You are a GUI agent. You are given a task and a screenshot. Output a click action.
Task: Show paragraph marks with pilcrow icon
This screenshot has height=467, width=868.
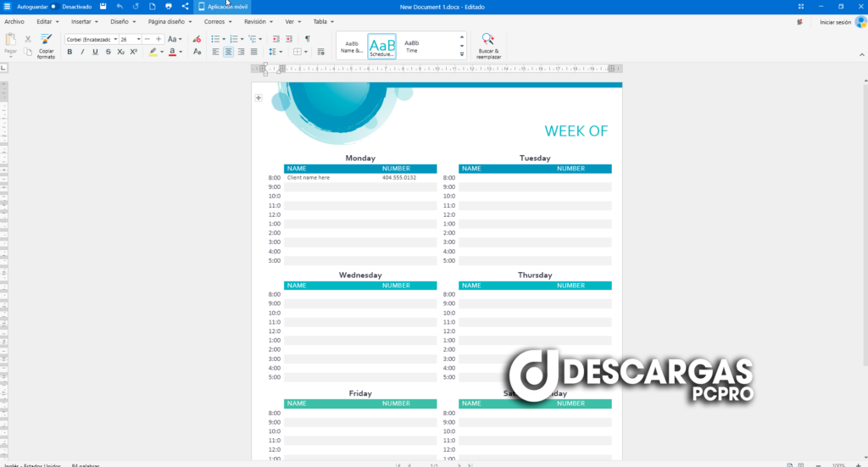point(307,39)
